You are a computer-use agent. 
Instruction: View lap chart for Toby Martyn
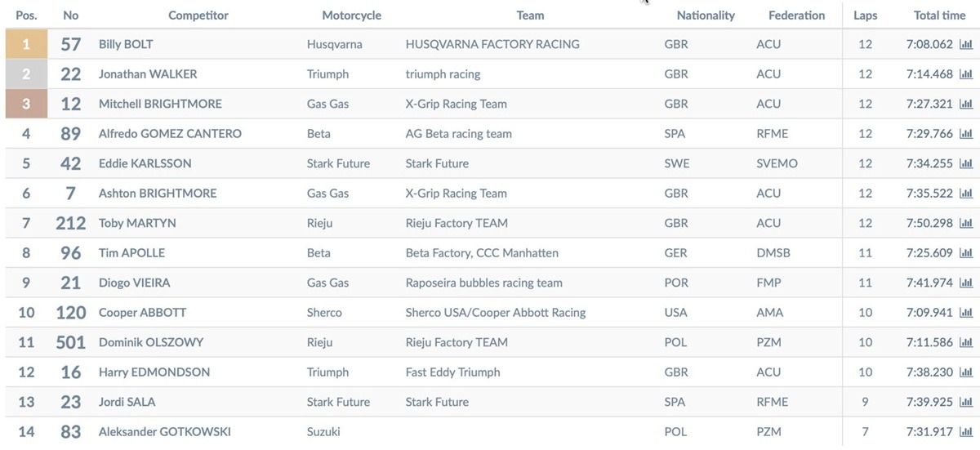point(966,224)
